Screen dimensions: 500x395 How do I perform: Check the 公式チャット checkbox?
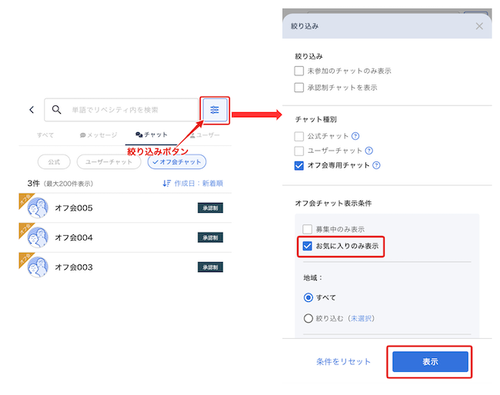tap(299, 136)
